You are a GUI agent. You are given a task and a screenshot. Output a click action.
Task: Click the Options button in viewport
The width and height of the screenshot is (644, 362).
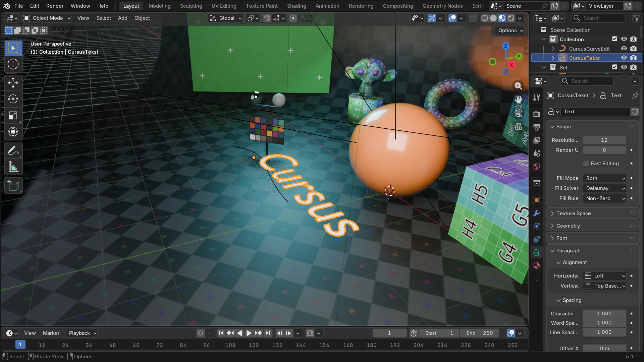click(x=510, y=31)
